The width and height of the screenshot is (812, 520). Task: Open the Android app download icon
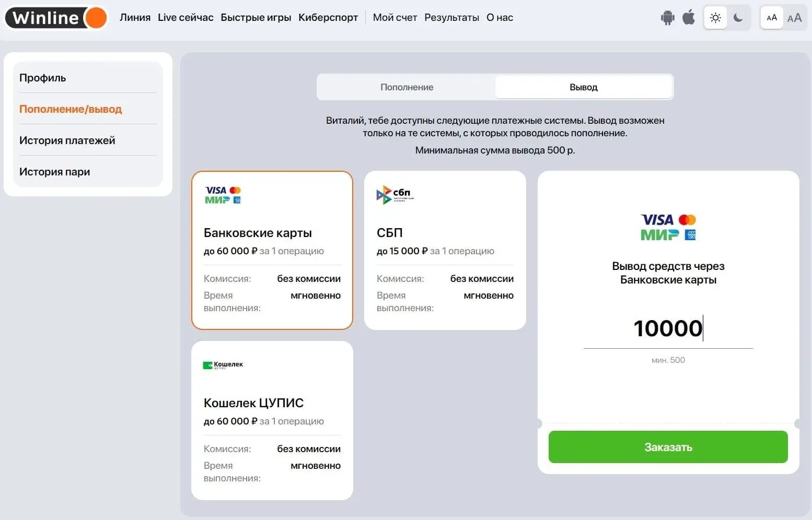pos(667,17)
